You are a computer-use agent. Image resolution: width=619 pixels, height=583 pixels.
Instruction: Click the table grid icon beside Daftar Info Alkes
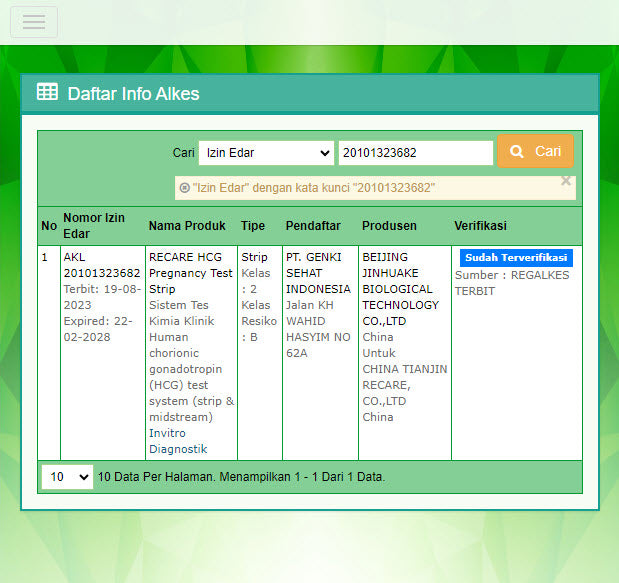pos(47,93)
